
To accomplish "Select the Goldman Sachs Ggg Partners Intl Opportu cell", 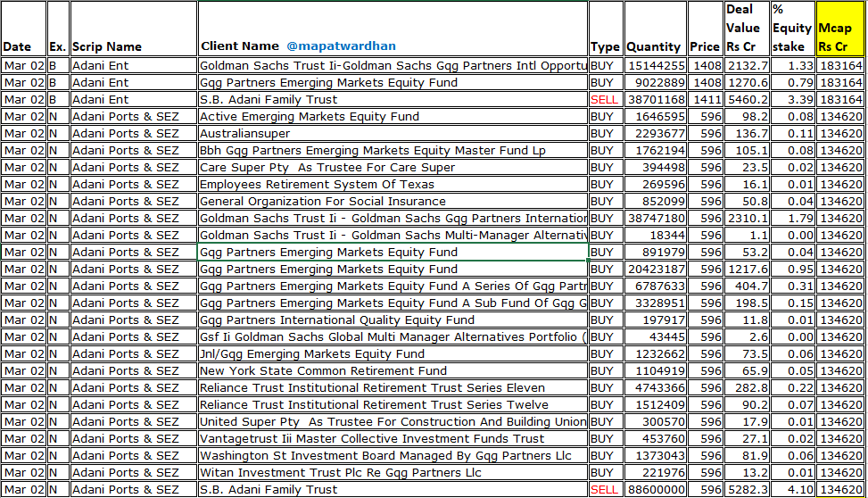I will tap(393, 65).
